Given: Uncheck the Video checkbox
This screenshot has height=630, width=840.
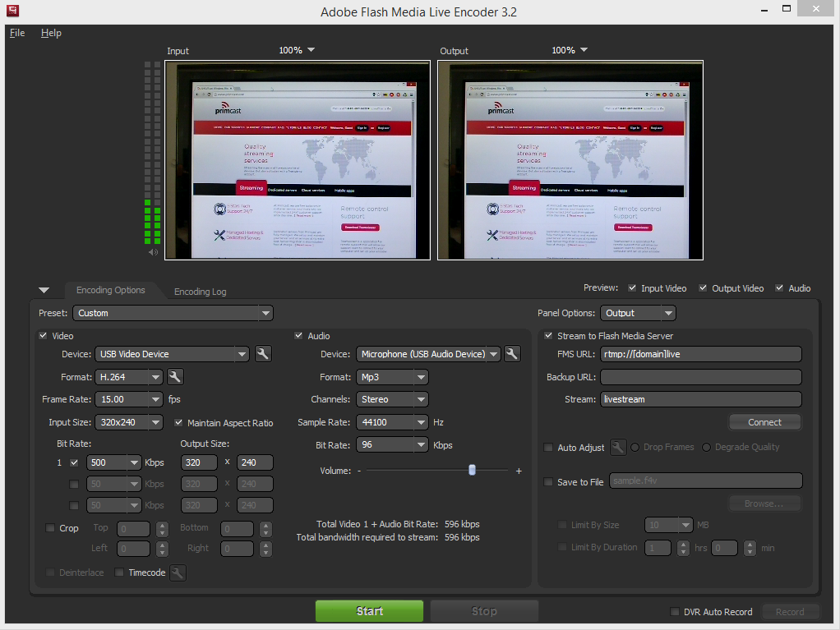Looking at the screenshot, I should [x=43, y=336].
